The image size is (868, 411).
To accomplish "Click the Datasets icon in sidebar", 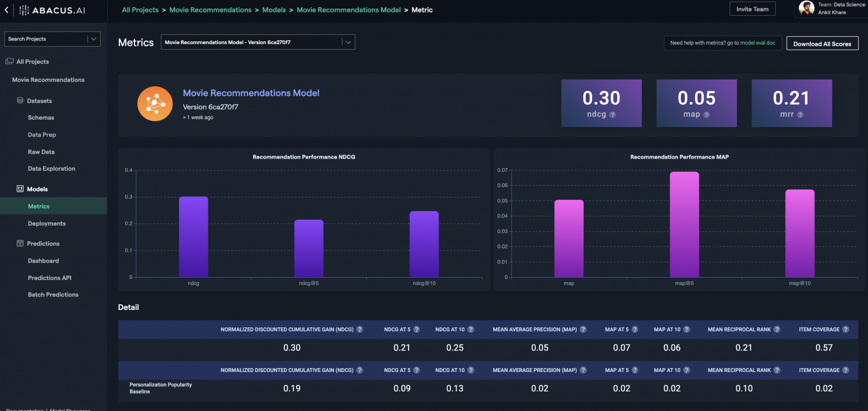I will [20, 101].
